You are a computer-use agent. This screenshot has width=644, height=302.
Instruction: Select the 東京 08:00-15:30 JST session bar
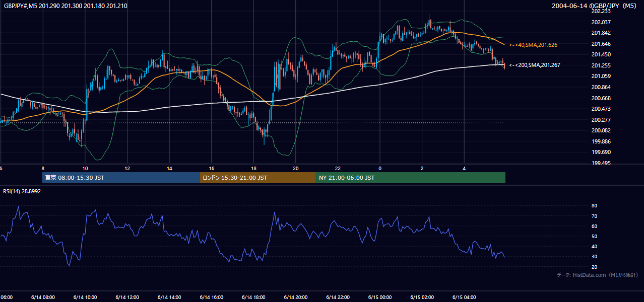click(x=121, y=178)
